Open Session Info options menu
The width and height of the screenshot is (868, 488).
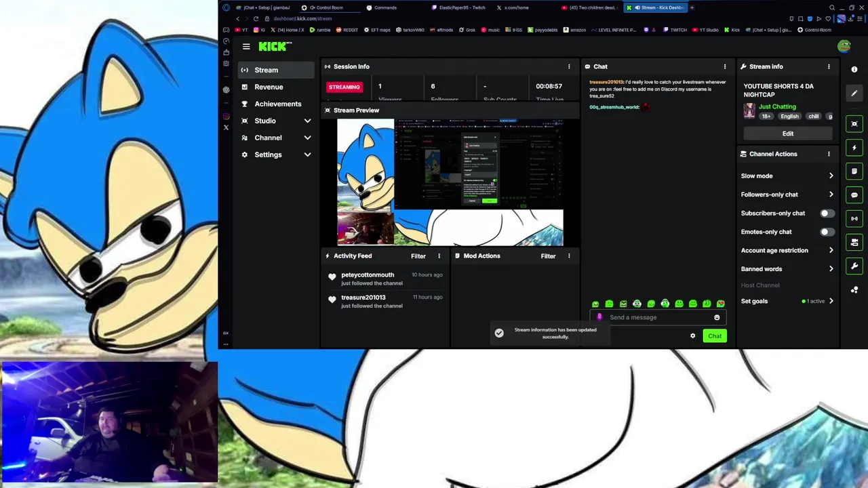click(x=569, y=66)
